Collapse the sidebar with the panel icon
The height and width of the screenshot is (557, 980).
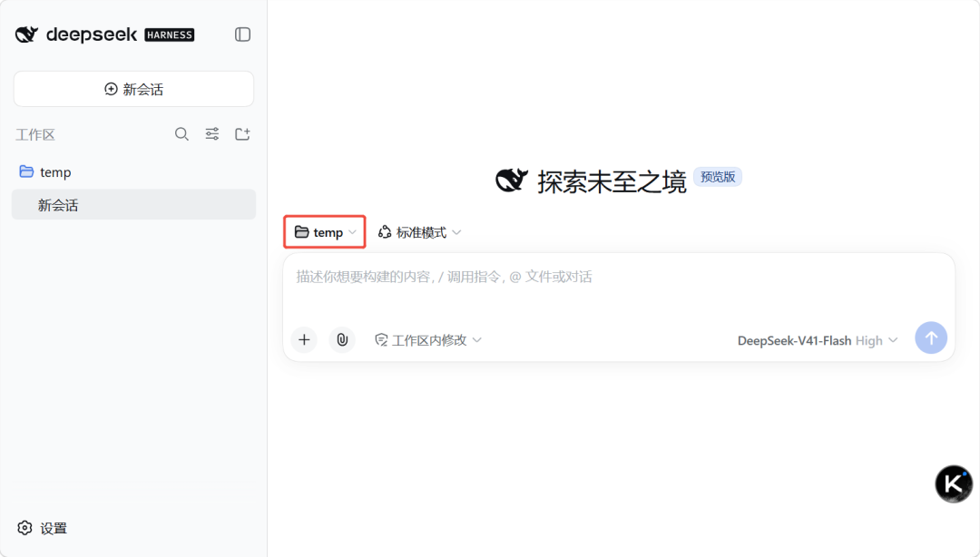242,34
